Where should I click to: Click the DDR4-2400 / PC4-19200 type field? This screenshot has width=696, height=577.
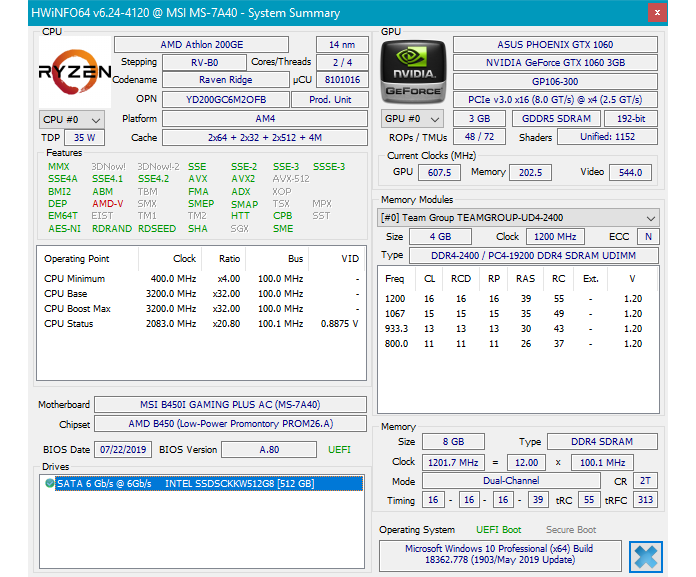[534, 256]
